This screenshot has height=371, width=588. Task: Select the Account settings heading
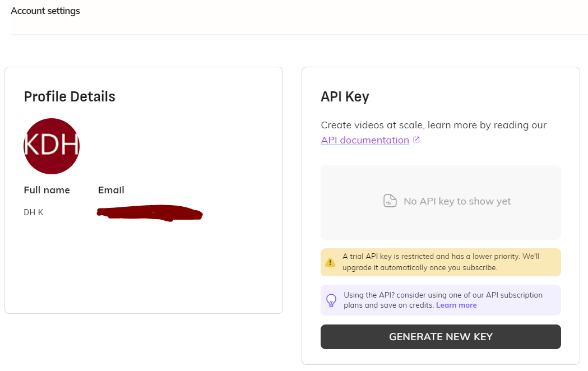coord(45,11)
